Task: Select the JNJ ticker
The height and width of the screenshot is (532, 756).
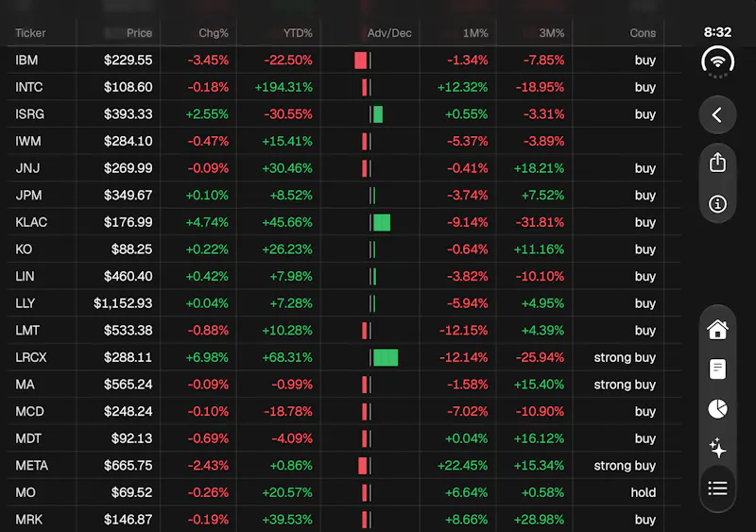Action: coord(27,168)
